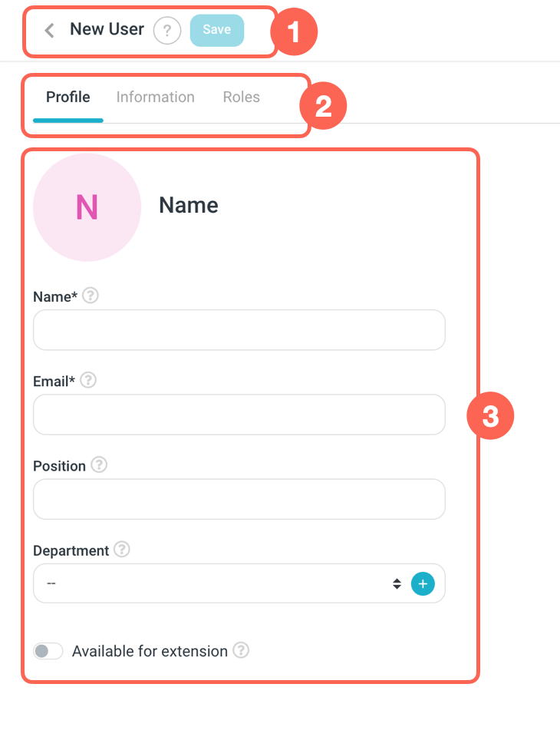The image size is (560, 740).
Task: Click the help icon beside Position label
Action: pyautogui.click(x=99, y=464)
